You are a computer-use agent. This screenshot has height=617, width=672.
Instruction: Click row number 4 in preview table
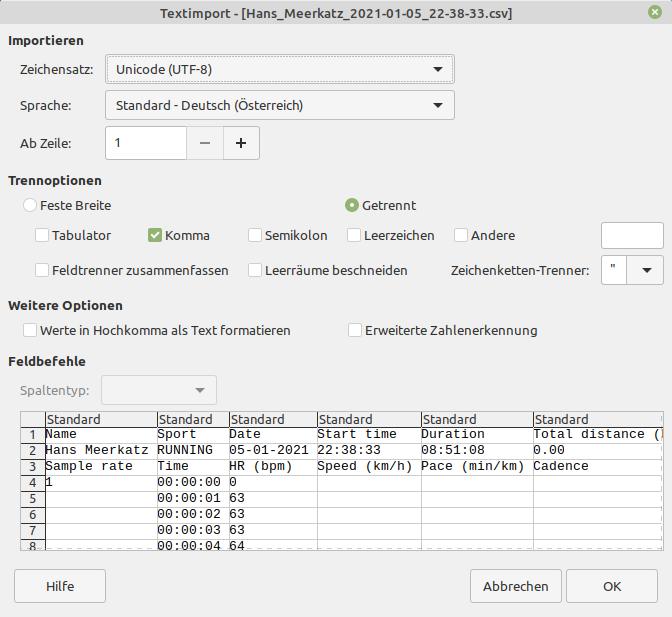coord(33,483)
